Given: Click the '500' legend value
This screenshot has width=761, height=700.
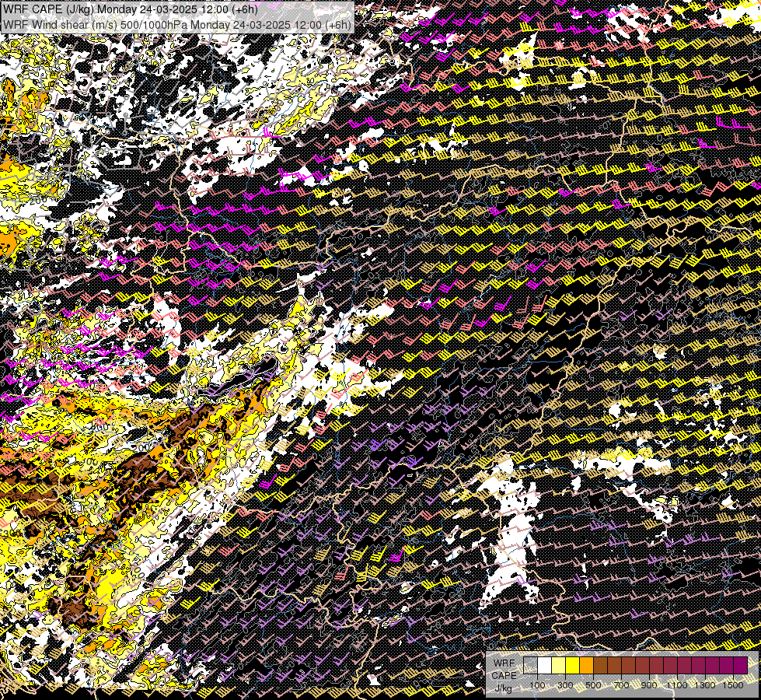Looking at the screenshot, I should (x=593, y=685).
